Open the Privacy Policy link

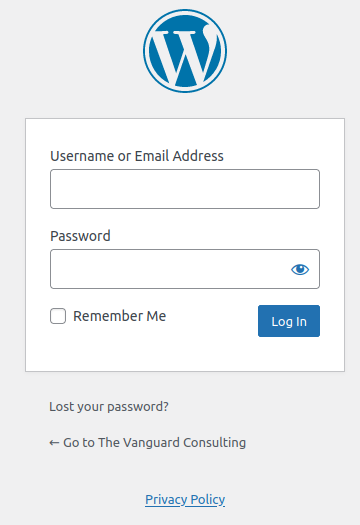185,500
